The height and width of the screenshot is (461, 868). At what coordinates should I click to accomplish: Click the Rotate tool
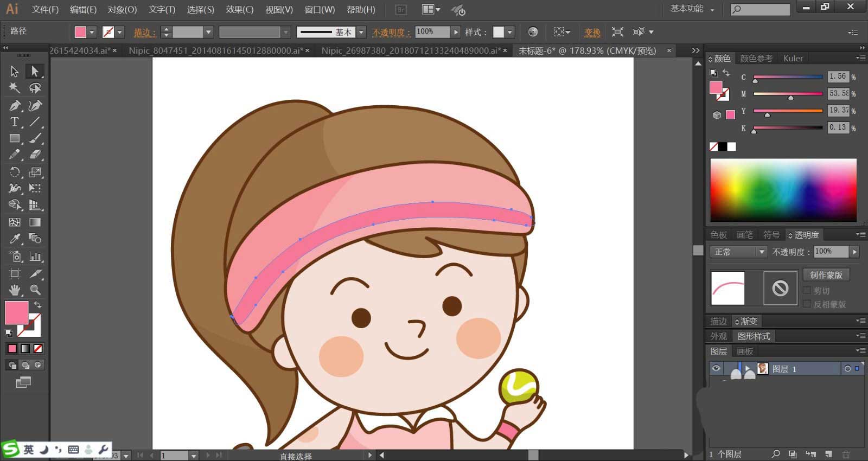(x=15, y=172)
